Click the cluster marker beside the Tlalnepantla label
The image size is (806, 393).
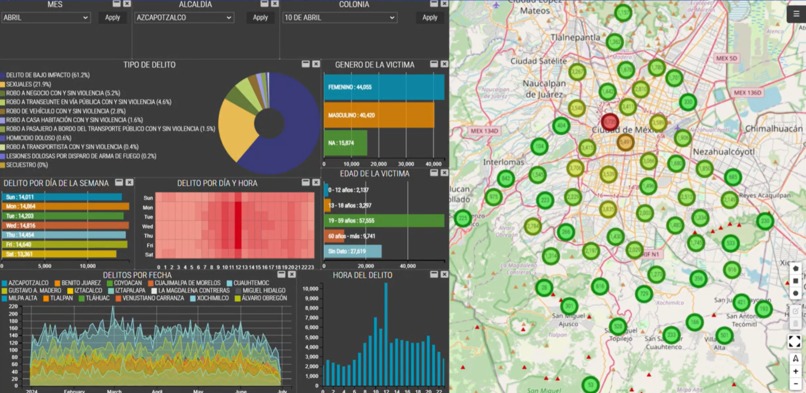615,42
